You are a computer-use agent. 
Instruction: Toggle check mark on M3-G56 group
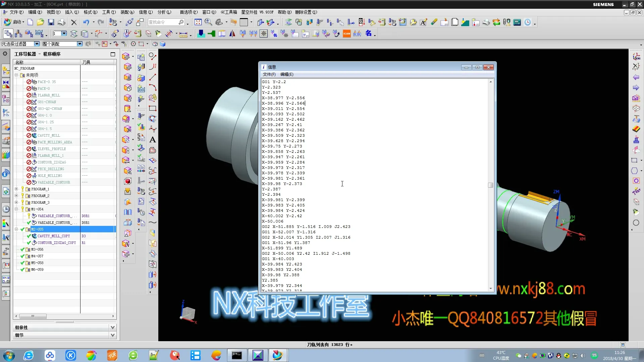tap(22, 249)
